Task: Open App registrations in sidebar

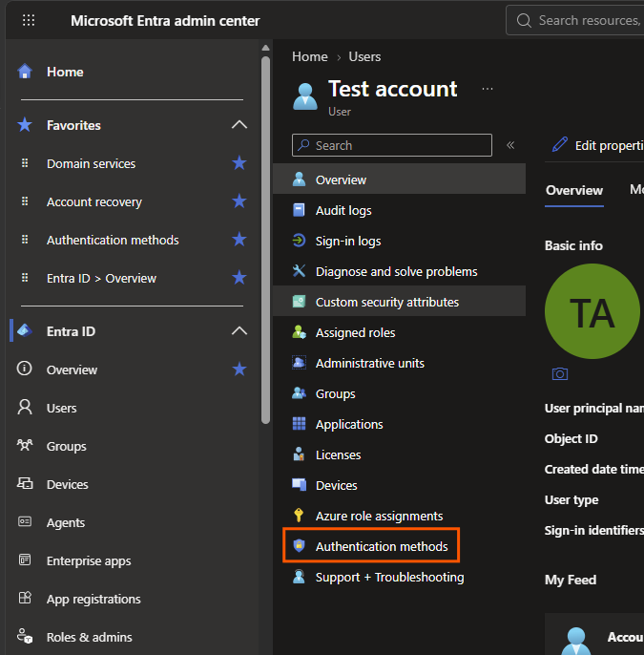Action: [x=93, y=600]
